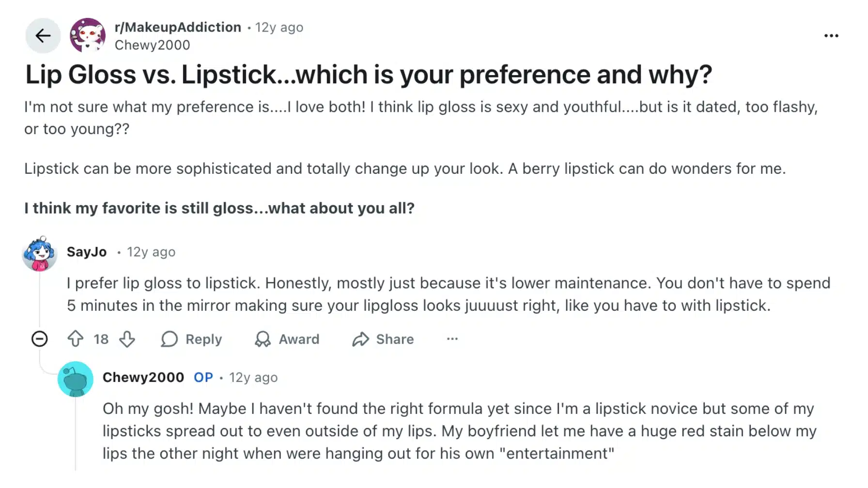868x488 pixels.
Task: Downvote SayJo's comment
Action: [127, 339]
